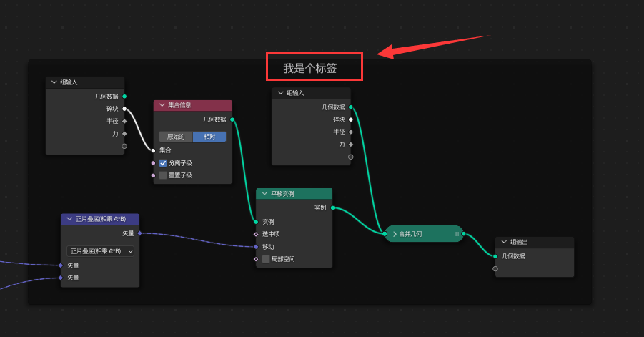The width and height of the screenshot is (644, 337).
Task: Select the 相对 transform space option
Action: pos(209,137)
